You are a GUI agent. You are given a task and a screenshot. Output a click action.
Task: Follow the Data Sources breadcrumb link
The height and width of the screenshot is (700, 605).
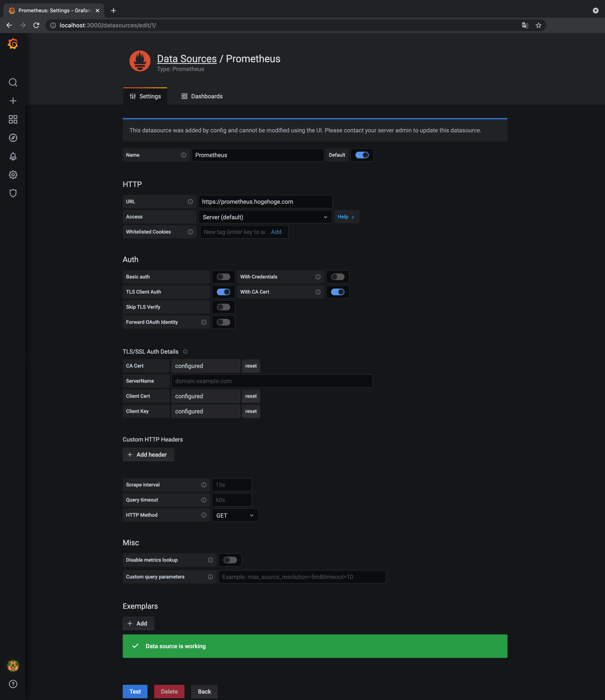[187, 59]
